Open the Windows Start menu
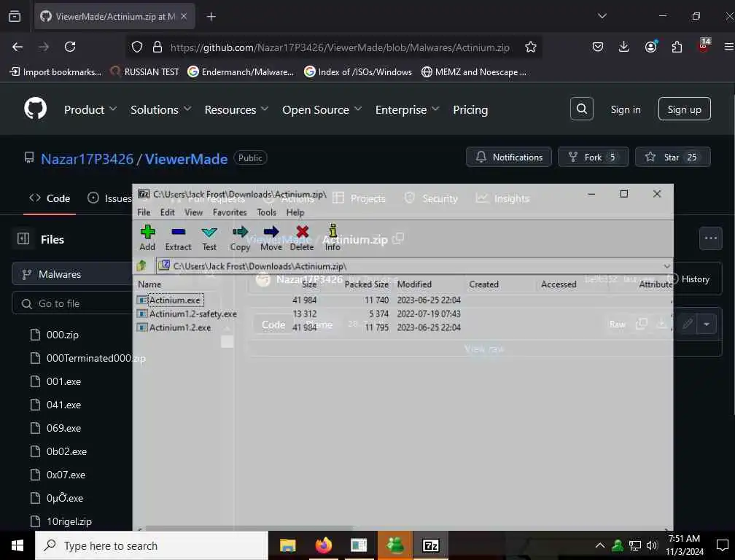The width and height of the screenshot is (735, 560). click(17, 545)
